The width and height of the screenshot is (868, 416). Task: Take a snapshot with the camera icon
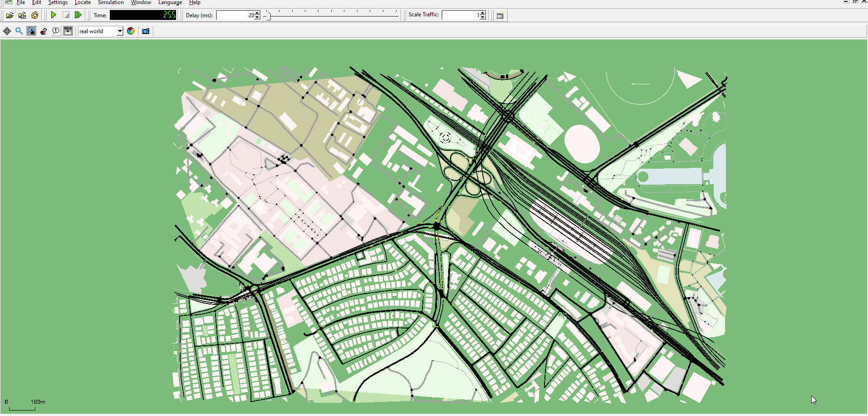point(146,31)
